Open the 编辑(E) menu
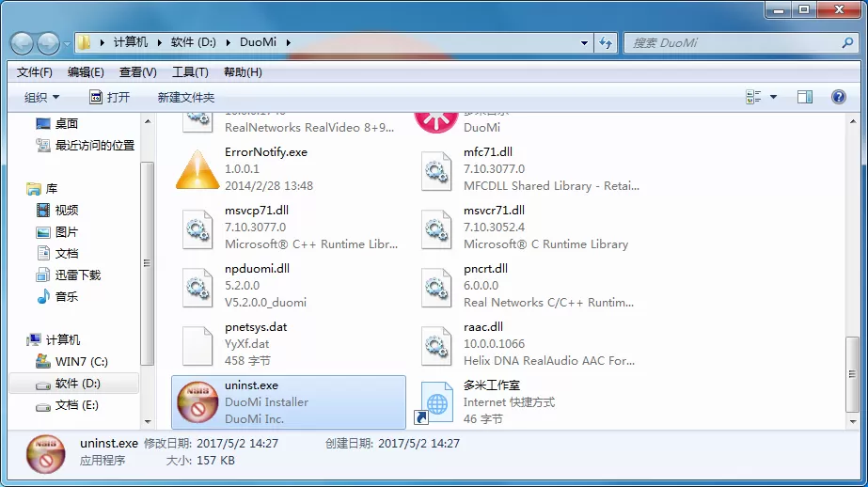The height and width of the screenshot is (487, 868). coord(86,72)
